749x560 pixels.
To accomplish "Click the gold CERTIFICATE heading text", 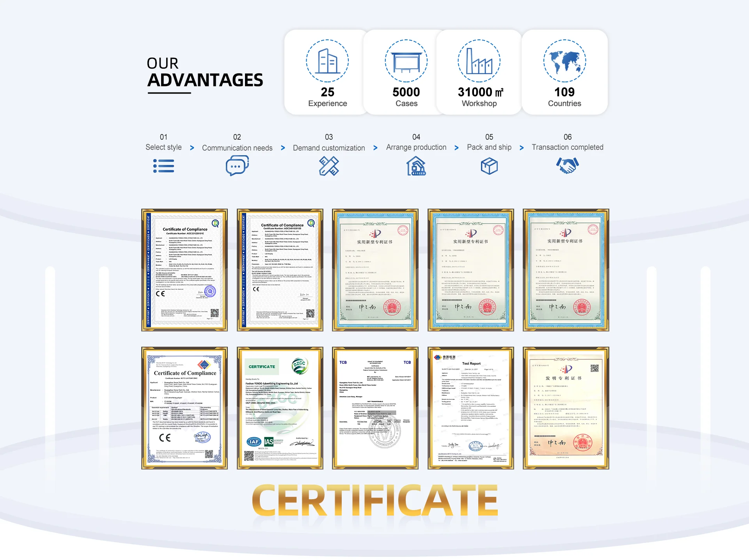I will click(x=374, y=500).
